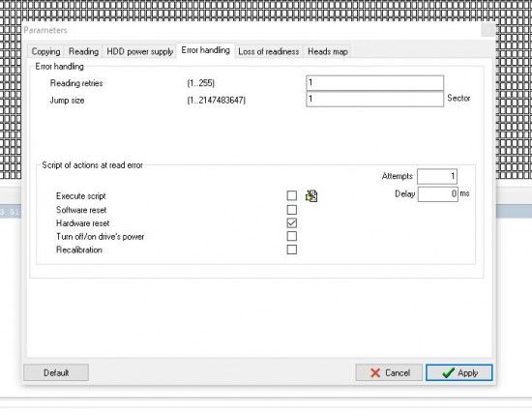Viewport: 532px width, 412px height.
Task: Open the Loss of readiness tab
Action: (x=269, y=51)
